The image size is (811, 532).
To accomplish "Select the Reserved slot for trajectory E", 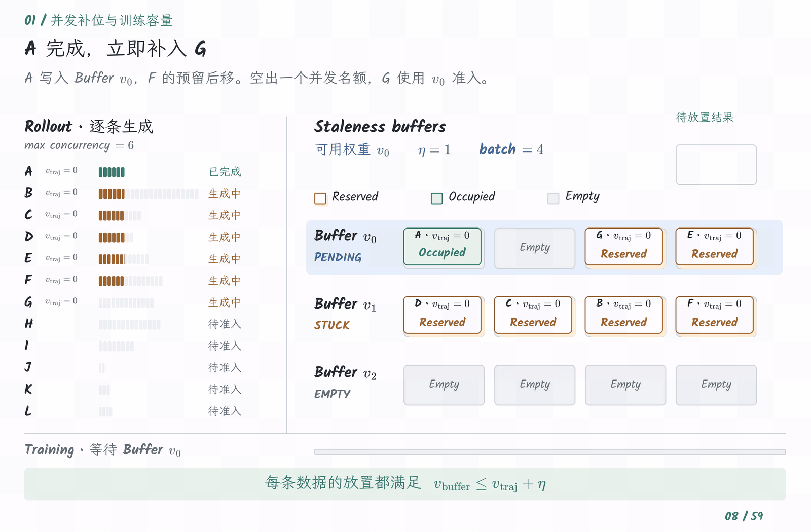I will tap(715, 247).
